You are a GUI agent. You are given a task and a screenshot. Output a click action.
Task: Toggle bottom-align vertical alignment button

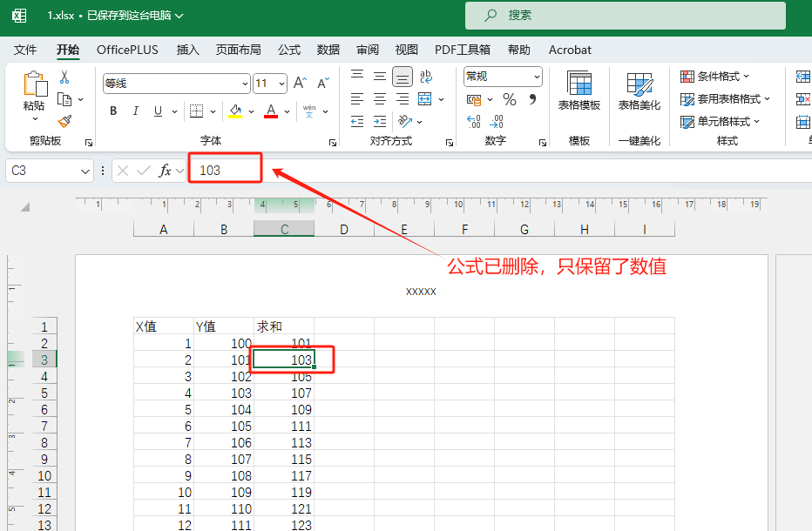pyautogui.click(x=402, y=77)
